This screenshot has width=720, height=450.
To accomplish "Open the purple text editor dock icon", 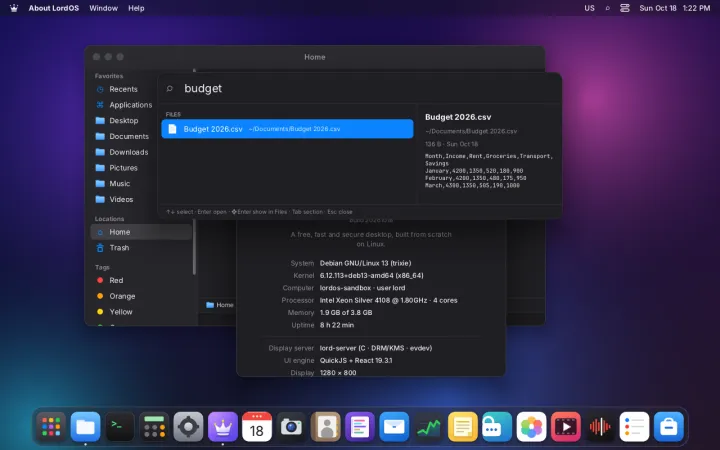I will pos(360,427).
